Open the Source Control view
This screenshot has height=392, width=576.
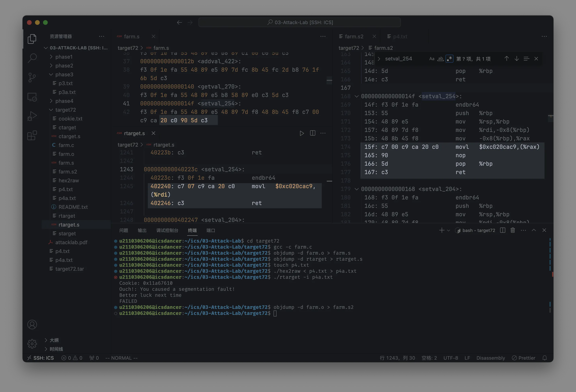click(32, 78)
